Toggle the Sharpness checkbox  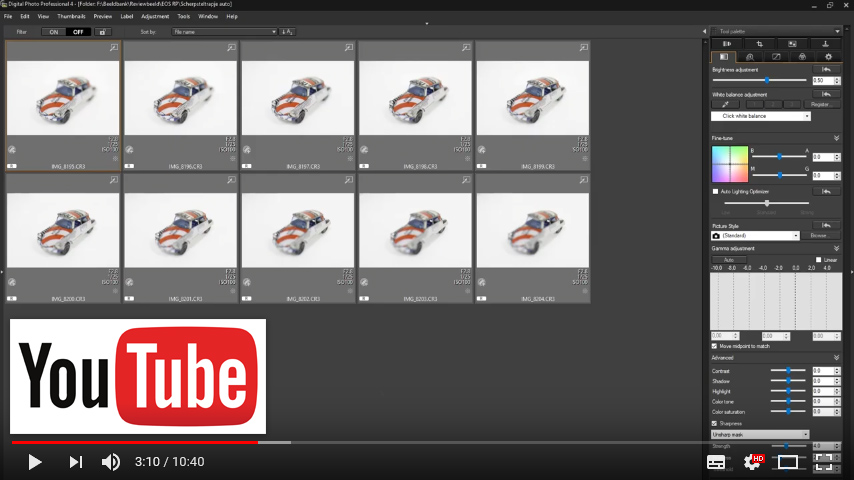tap(715, 423)
